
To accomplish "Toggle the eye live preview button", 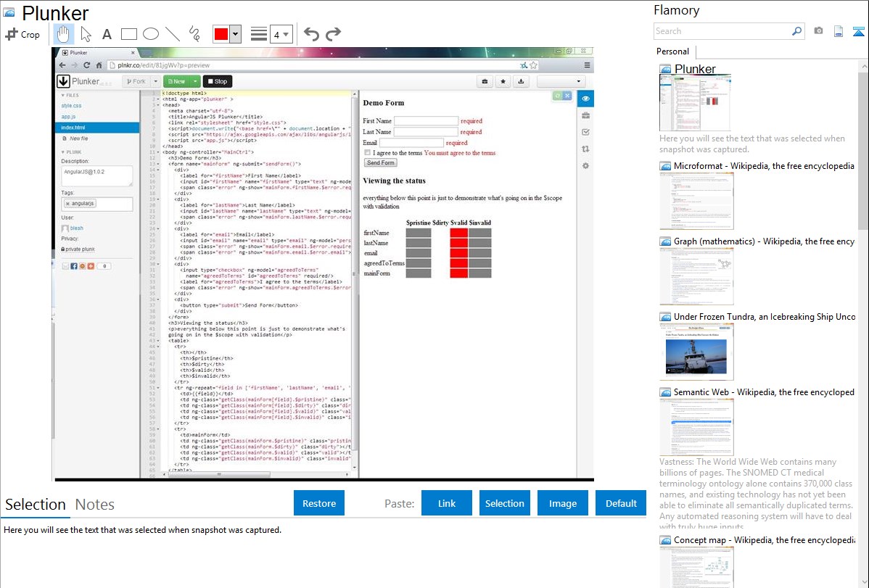I will pos(586,99).
